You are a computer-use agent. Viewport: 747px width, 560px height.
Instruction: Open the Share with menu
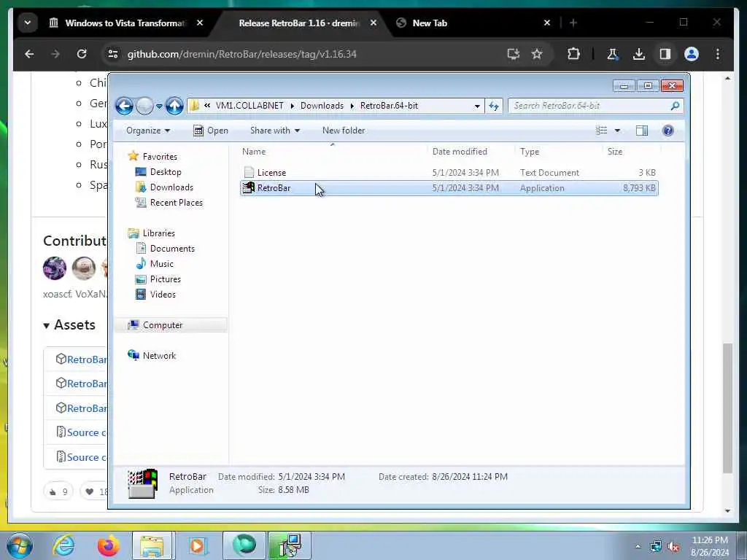[x=275, y=131]
